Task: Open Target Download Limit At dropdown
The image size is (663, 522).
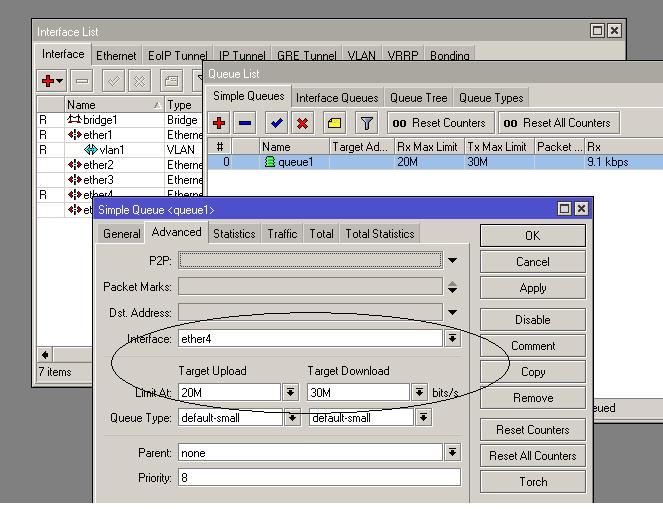Action: tap(419, 392)
